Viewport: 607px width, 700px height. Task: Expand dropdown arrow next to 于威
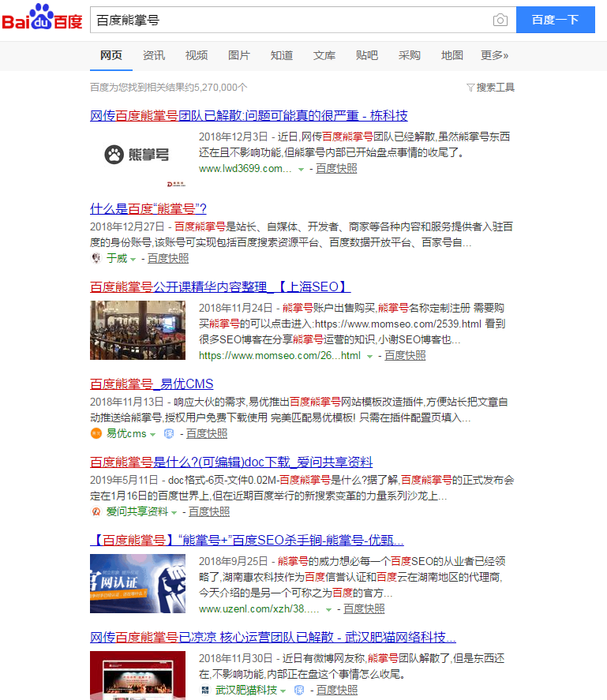[x=133, y=260]
